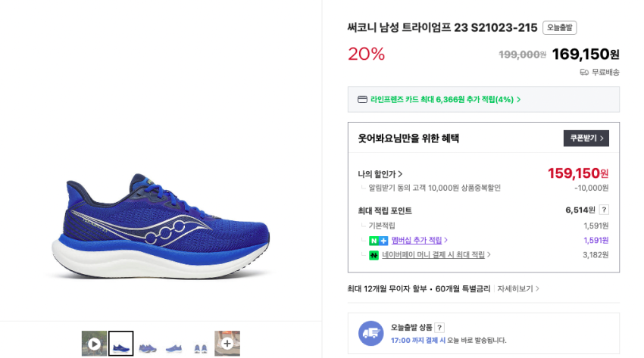Click help icon beside 6,514원 points

(x=604, y=210)
